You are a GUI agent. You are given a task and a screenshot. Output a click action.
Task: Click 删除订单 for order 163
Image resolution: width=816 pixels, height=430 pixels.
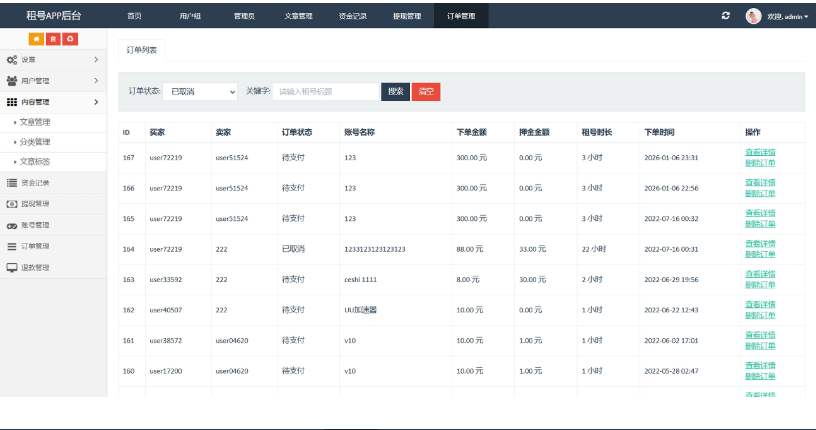point(760,285)
